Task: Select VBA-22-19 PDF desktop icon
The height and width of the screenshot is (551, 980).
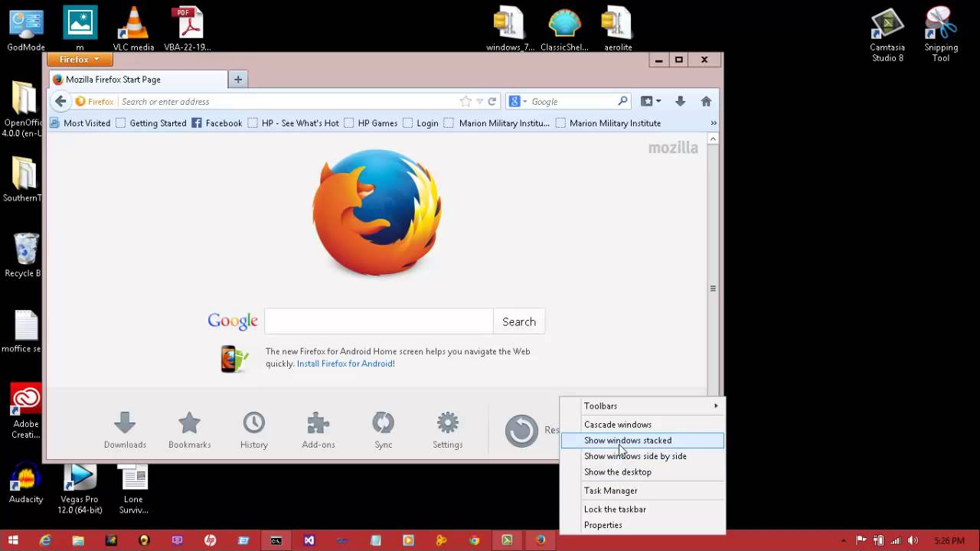Action: (x=188, y=29)
